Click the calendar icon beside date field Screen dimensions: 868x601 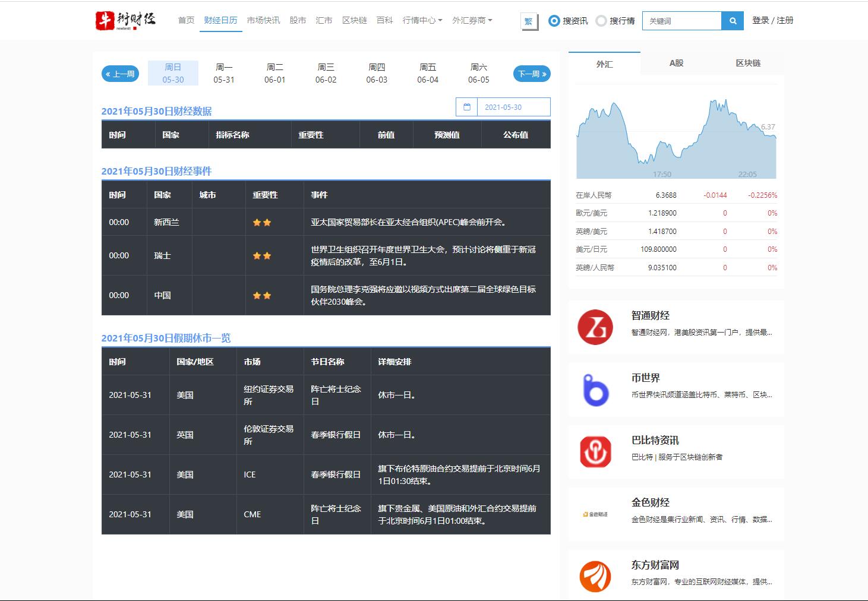coord(466,107)
